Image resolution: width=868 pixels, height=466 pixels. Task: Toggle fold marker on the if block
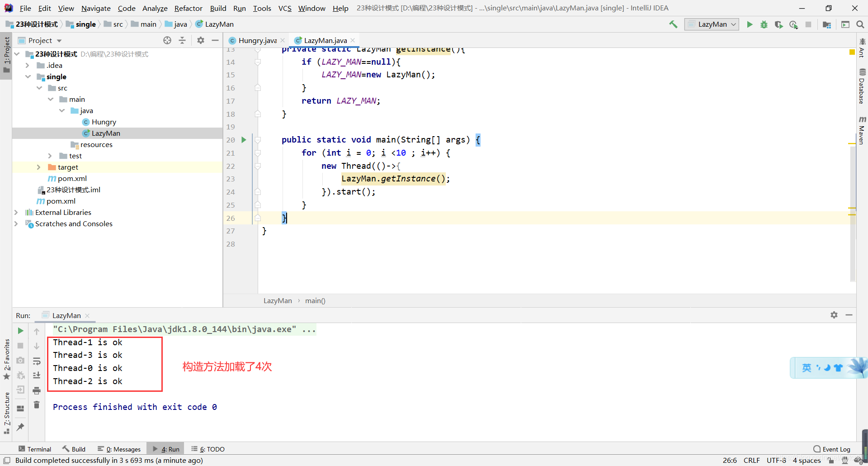click(258, 62)
